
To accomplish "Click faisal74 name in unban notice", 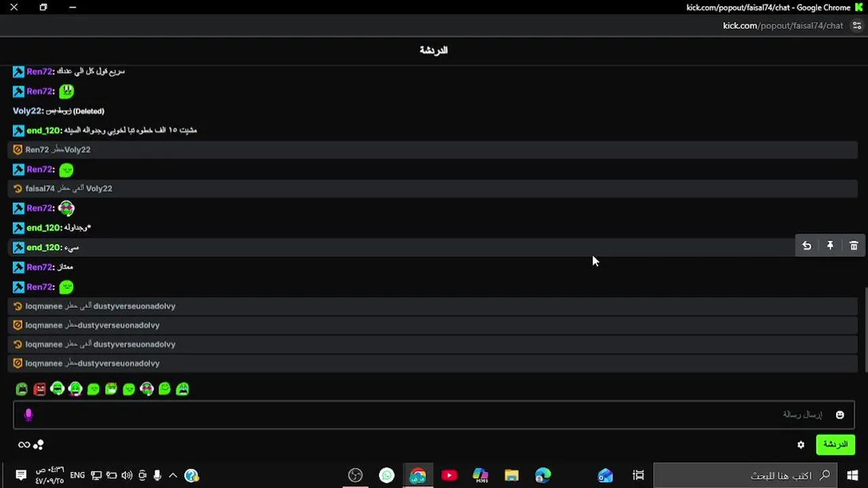I will pos(40,188).
